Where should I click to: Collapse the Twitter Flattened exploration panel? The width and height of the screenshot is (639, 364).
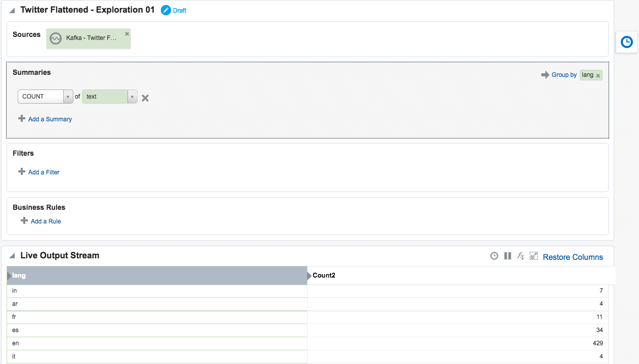pos(12,11)
